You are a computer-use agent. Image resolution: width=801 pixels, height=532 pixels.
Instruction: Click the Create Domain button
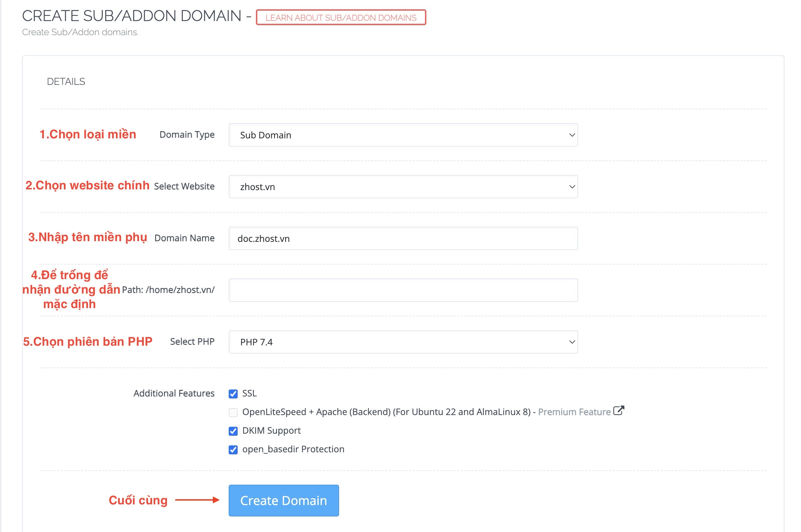(284, 500)
